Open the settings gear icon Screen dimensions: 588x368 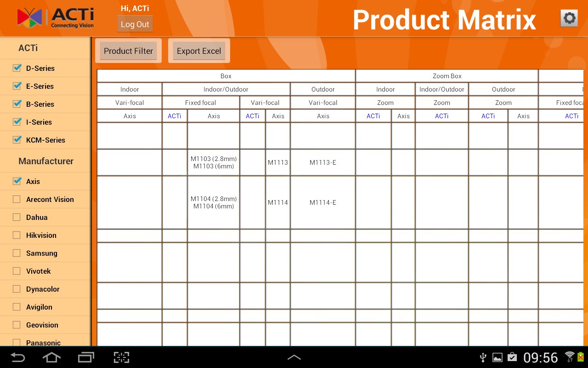pyautogui.click(x=569, y=18)
